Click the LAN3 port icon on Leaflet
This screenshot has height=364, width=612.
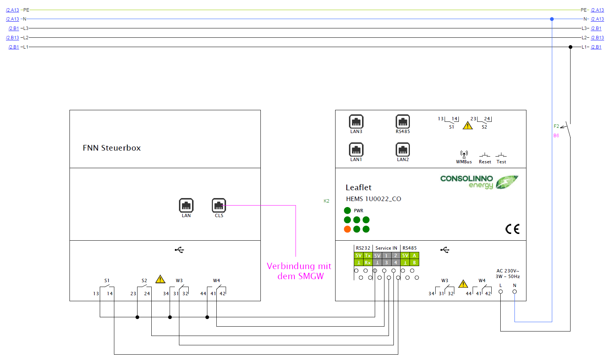point(356,122)
